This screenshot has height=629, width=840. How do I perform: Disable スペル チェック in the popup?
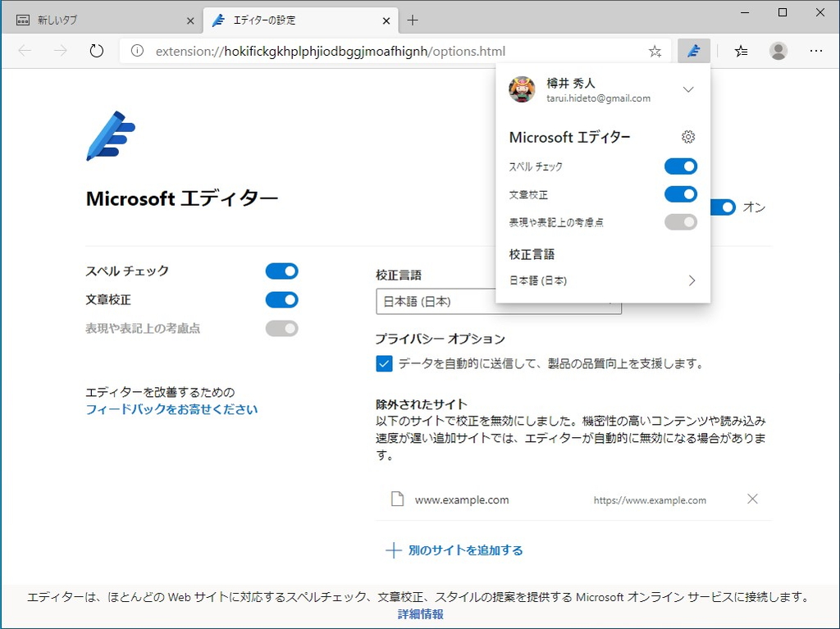681,166
